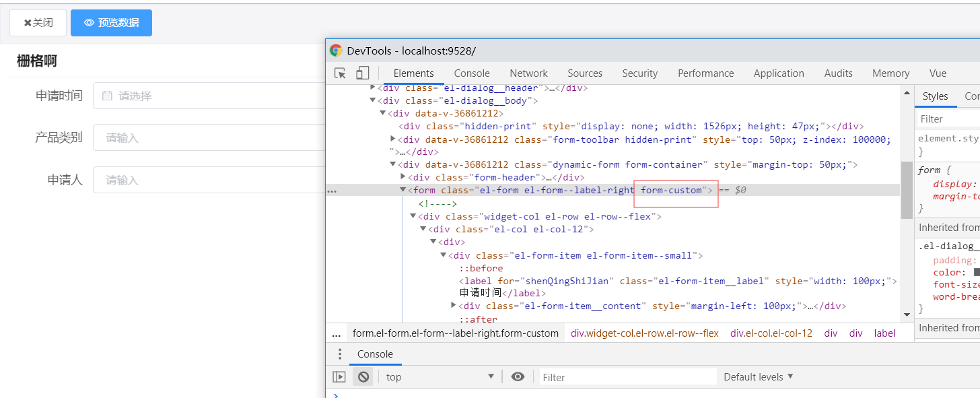Viewport: 980px width, 398px height.
Task: Expand the el-dialog__header div node
Action: click(x=373, y=88)
